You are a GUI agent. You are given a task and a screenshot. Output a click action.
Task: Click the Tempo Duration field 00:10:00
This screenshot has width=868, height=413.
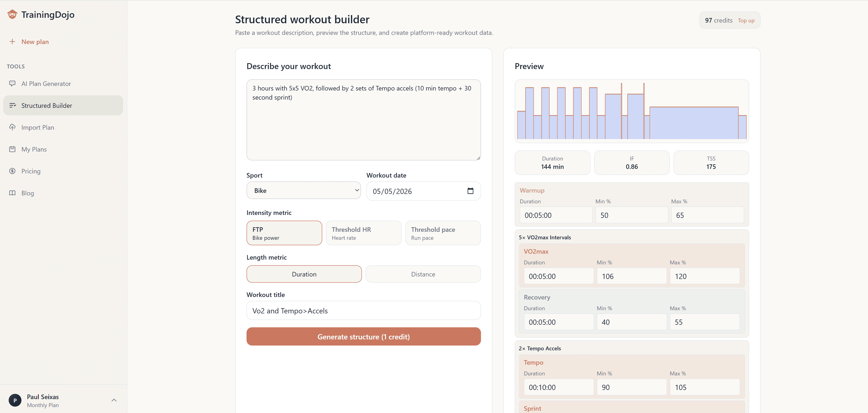pos(559,387)
